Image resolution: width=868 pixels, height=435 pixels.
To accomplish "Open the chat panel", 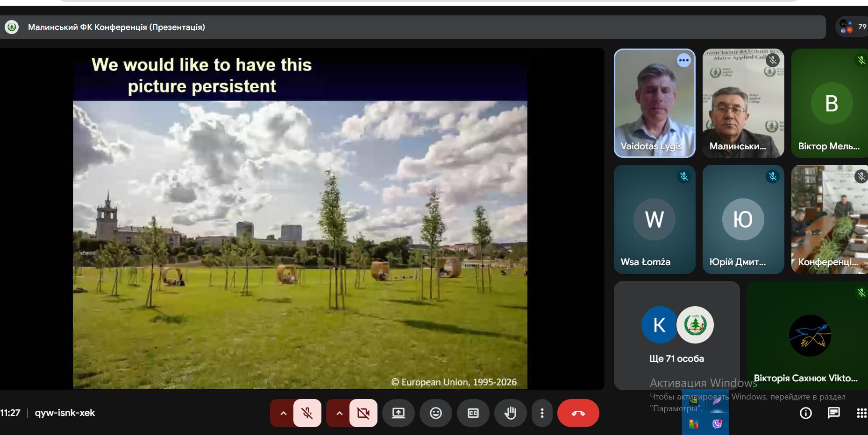I will click(833, 413).
